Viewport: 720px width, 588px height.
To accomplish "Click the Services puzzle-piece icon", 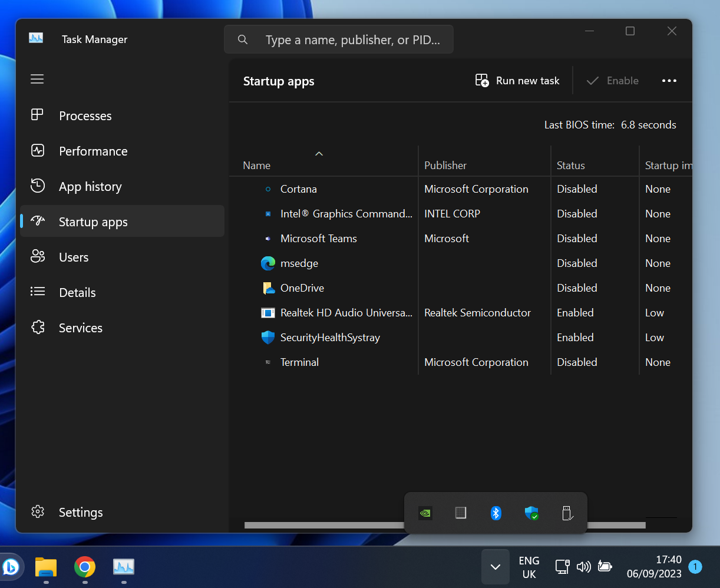I will (38, 327).
